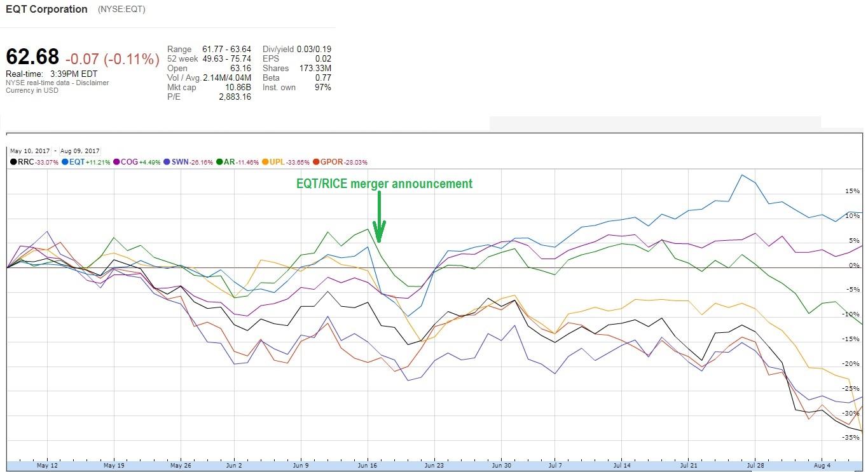868x472 pixels.
Task: Click the Beta value 0.77
Action: click(323, 78)
